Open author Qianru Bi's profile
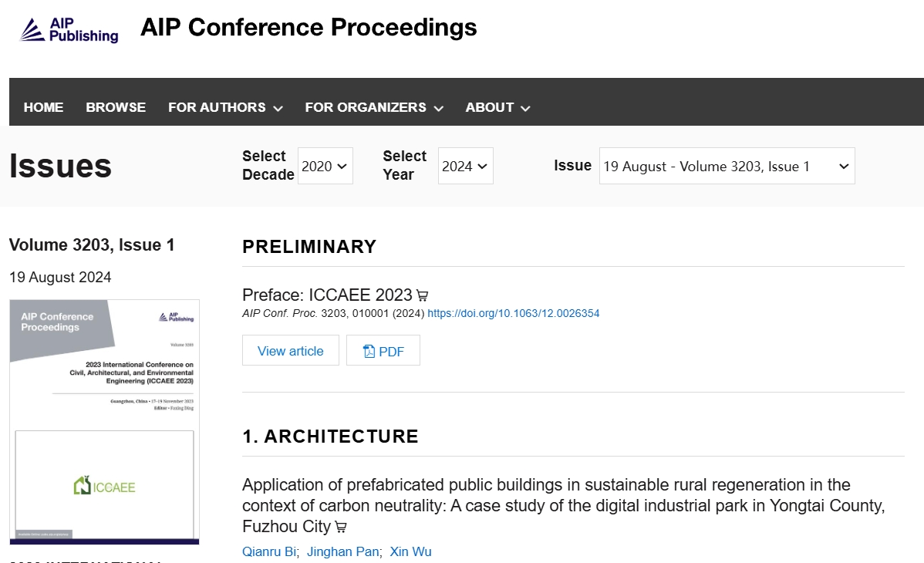 (x=269, y=551)
